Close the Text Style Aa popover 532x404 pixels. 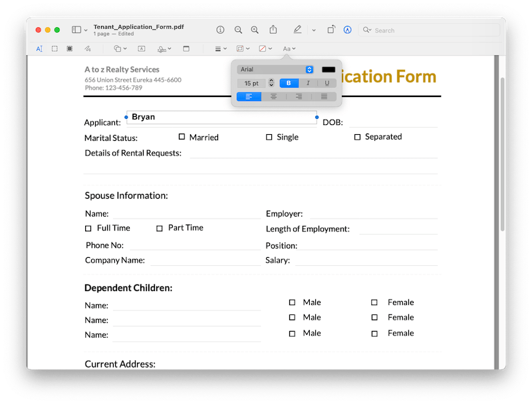[x=289, y=49]
